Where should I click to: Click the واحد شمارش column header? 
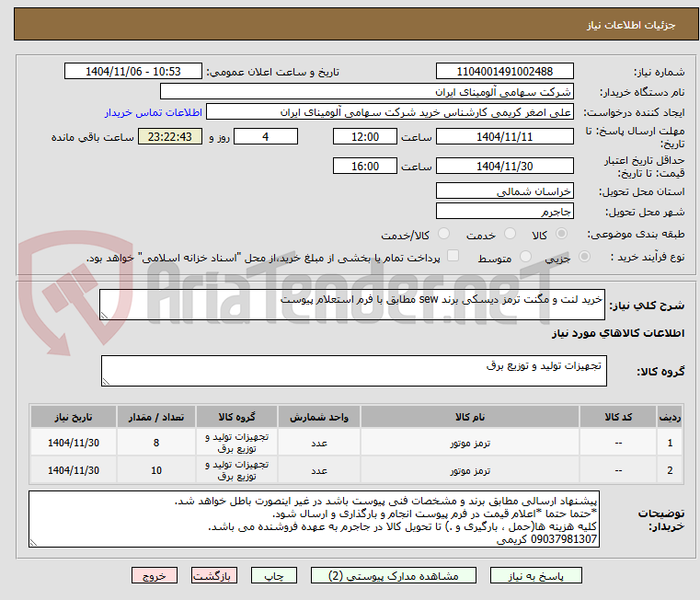[x=319, y=417]
